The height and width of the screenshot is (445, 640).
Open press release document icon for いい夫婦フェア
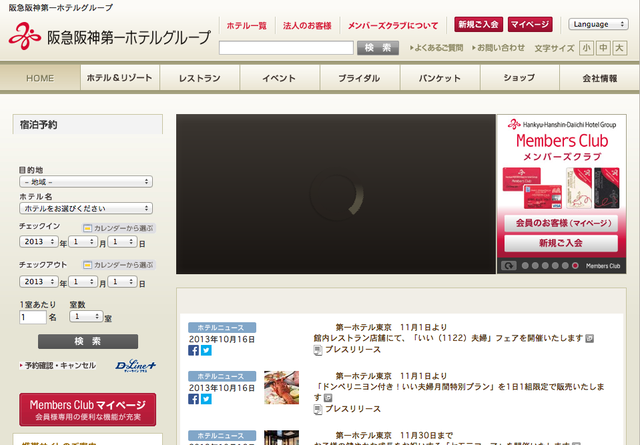pyautogui.click(x=318, y=350)
